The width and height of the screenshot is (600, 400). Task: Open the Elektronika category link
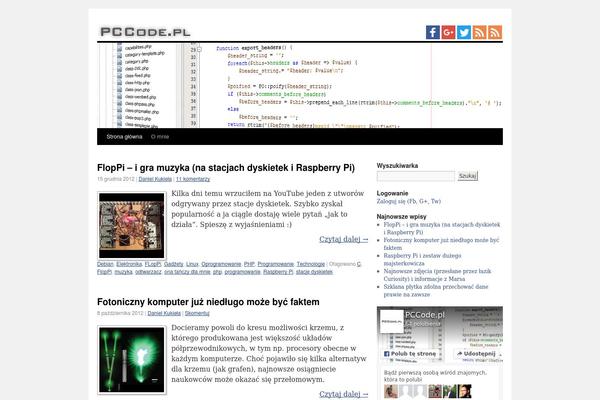pos(129,264)
